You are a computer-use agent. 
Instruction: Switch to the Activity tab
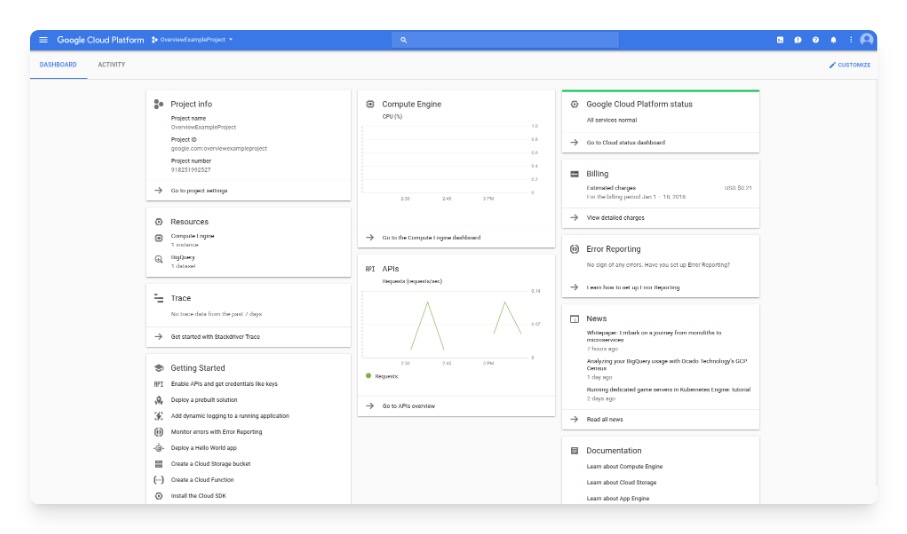tap(111, 65)
